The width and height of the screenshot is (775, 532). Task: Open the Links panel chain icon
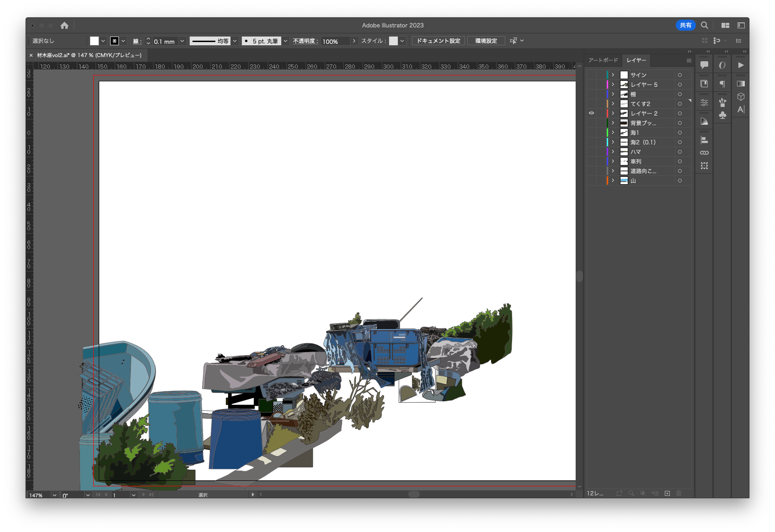click(704, 153)
